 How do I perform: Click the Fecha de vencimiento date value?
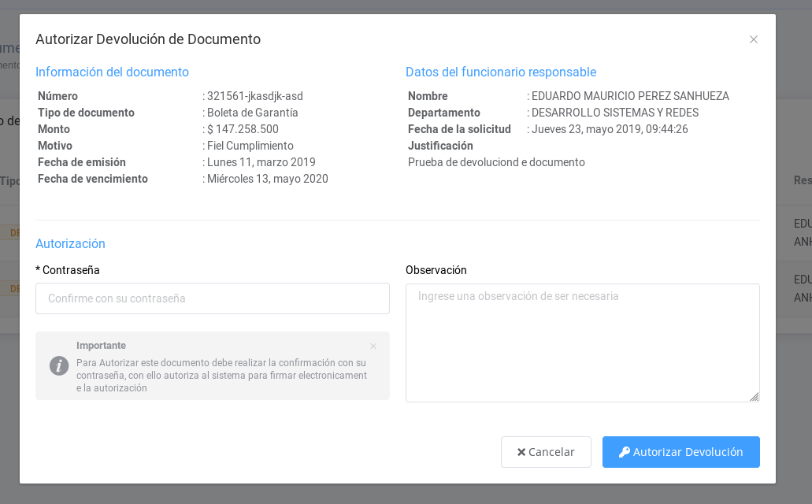267,179
